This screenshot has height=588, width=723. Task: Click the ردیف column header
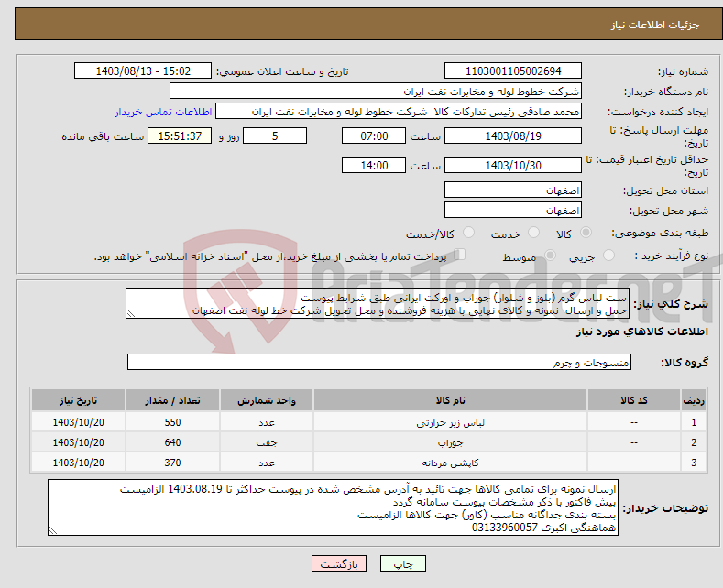click(694, 400)
